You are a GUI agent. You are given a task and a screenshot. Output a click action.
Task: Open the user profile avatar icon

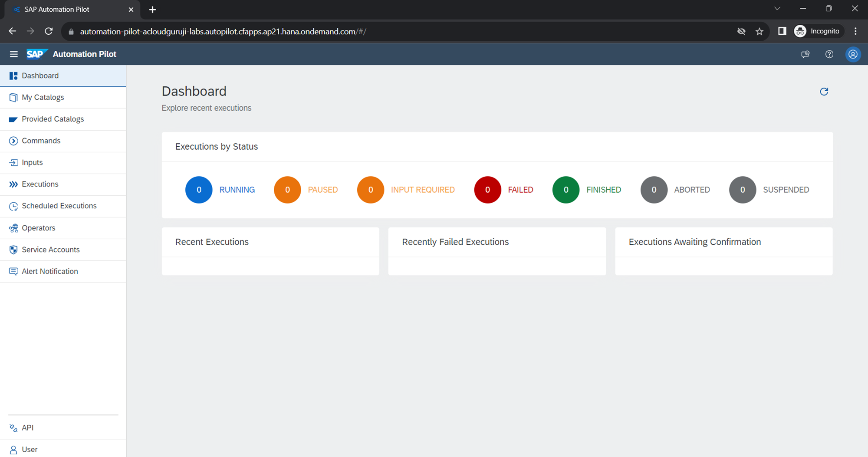(853, 54)
